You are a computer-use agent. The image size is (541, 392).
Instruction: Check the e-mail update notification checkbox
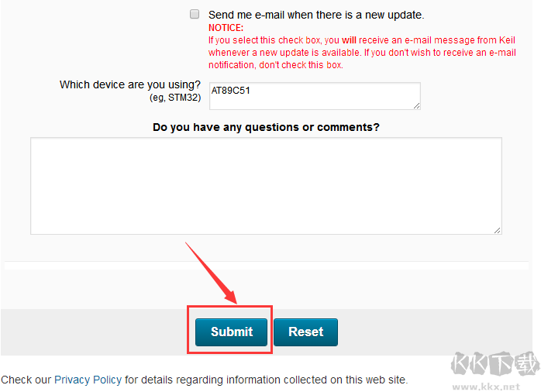coord(195,14)
